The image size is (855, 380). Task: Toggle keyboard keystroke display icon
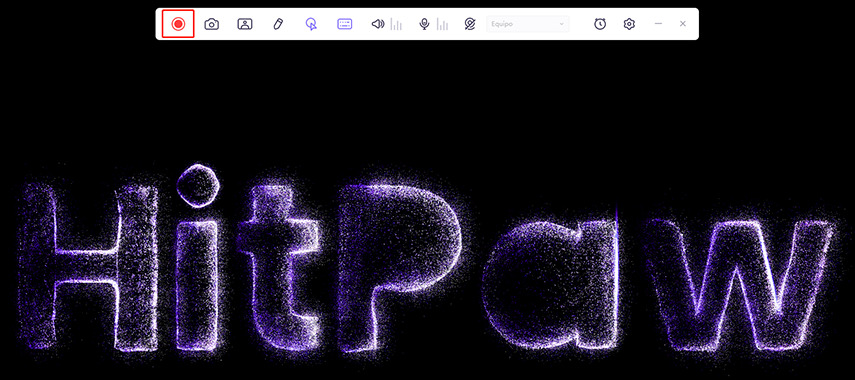pos(345,24)
